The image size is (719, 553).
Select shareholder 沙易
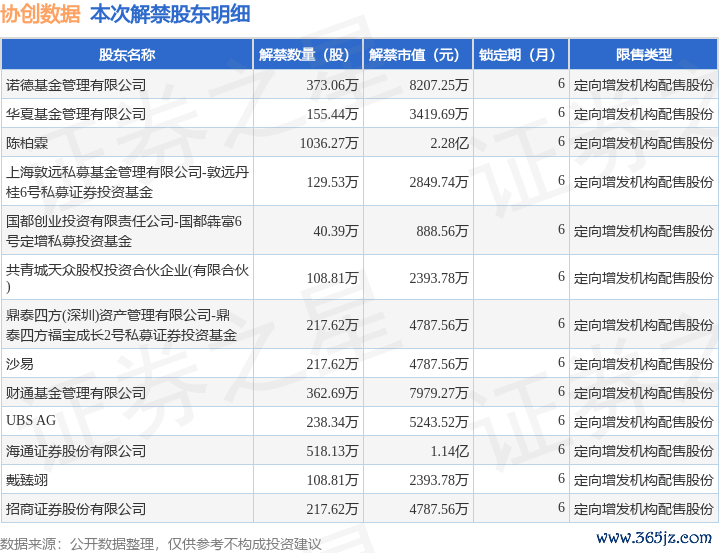pyautogui.click(x=20, y=364)
